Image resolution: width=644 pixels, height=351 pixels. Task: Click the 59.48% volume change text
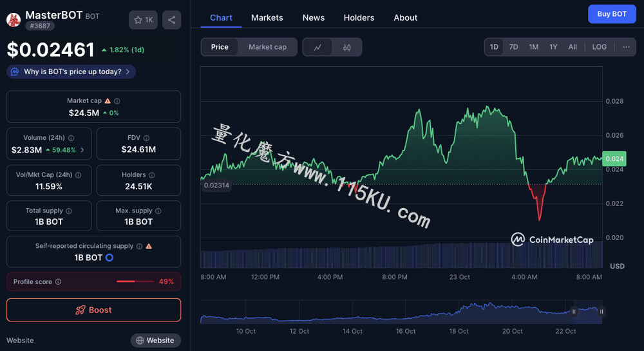coord(64,150)
